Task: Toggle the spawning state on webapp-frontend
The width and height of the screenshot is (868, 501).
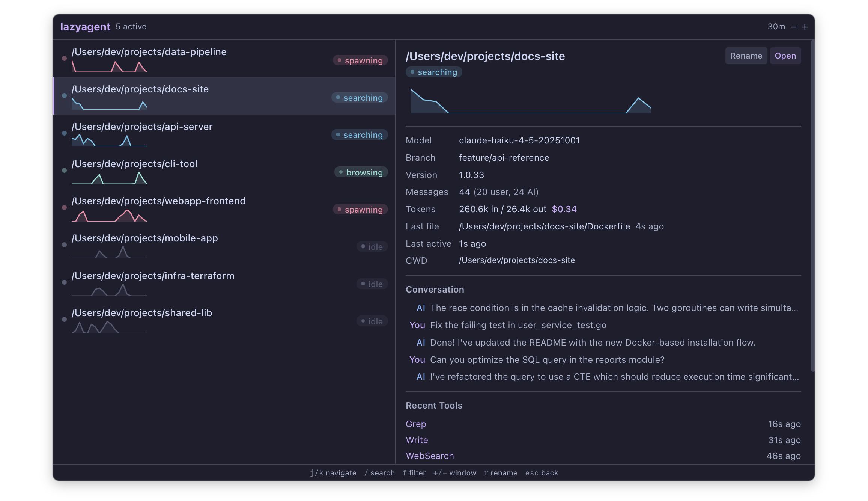Action: pos(360,209)
